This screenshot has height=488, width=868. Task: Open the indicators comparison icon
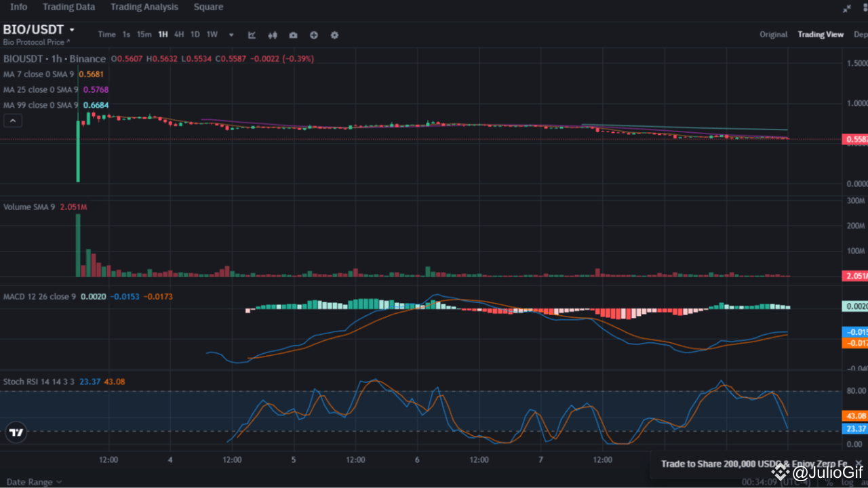[x=272, y=35]
